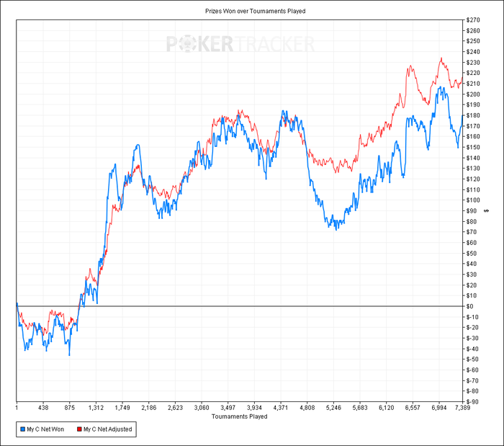Image resolution: width=504 pixels, height=446 pixels.
Task: Click the 4,808 x-axis tick label
Action: tap(307, 408)
